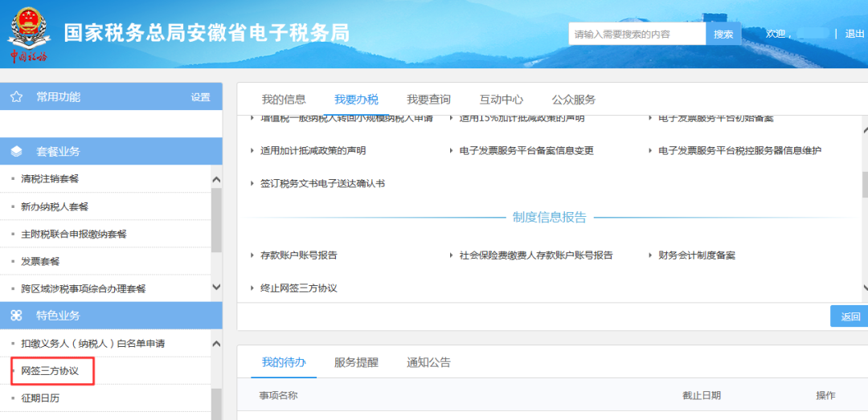Focus the search input field

637,34
